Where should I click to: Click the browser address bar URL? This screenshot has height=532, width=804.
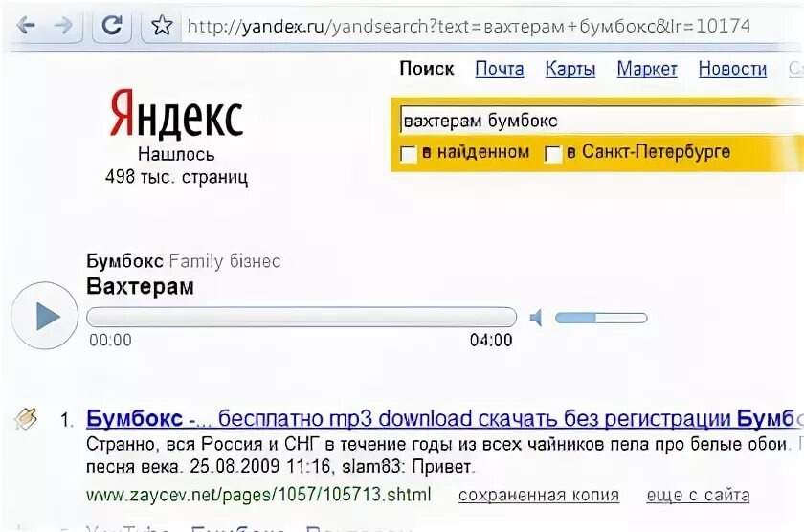[x=468, y=26]
